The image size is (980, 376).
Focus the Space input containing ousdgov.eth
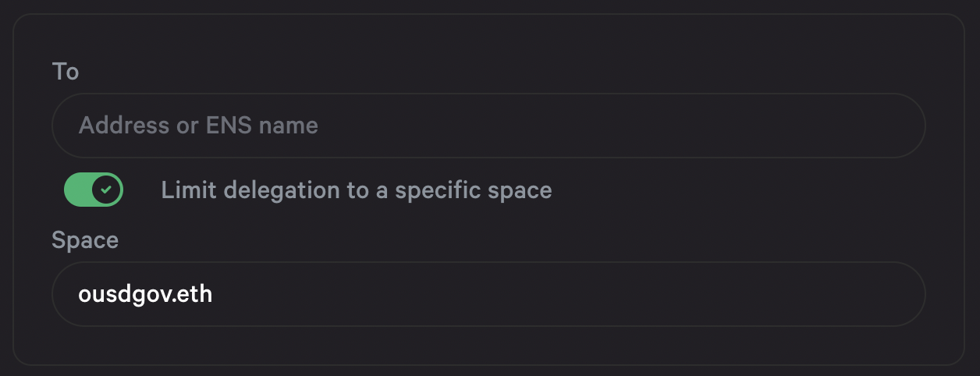[488, 294]
